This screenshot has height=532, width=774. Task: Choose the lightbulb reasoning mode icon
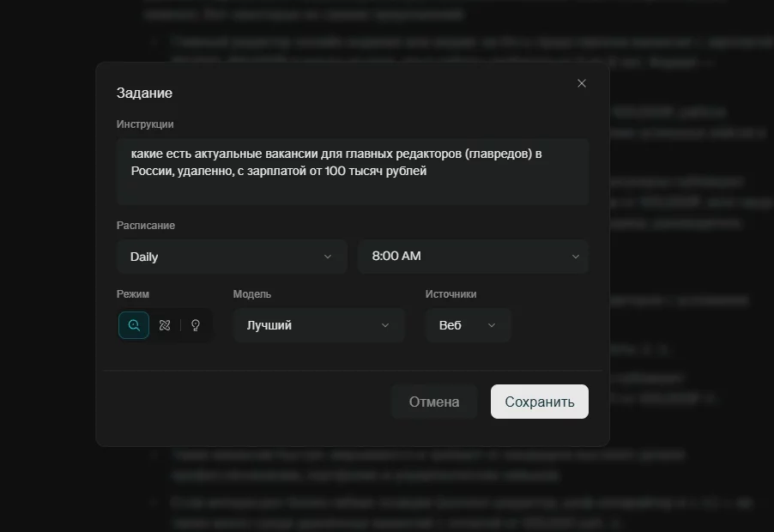196,325
